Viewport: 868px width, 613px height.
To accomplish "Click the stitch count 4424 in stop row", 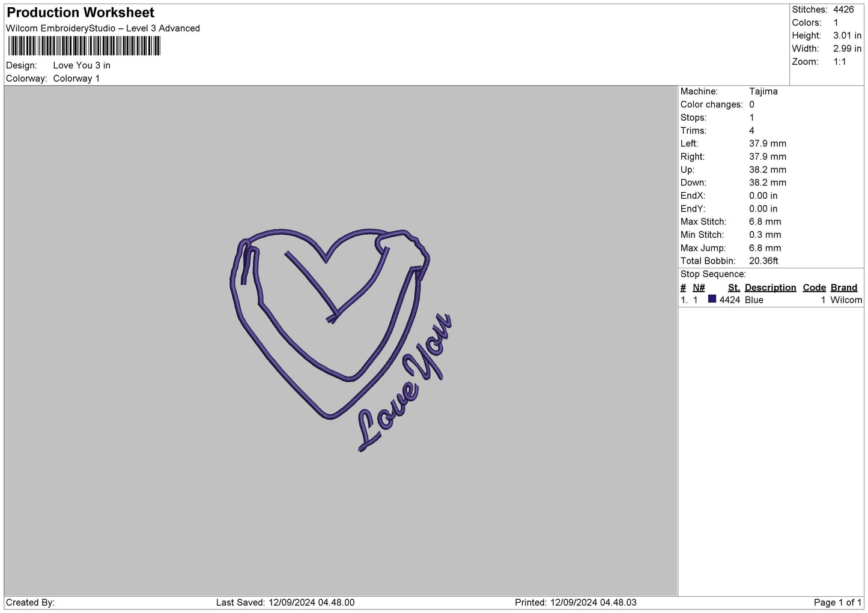I will pyautogui.click(x=729, y=300).
